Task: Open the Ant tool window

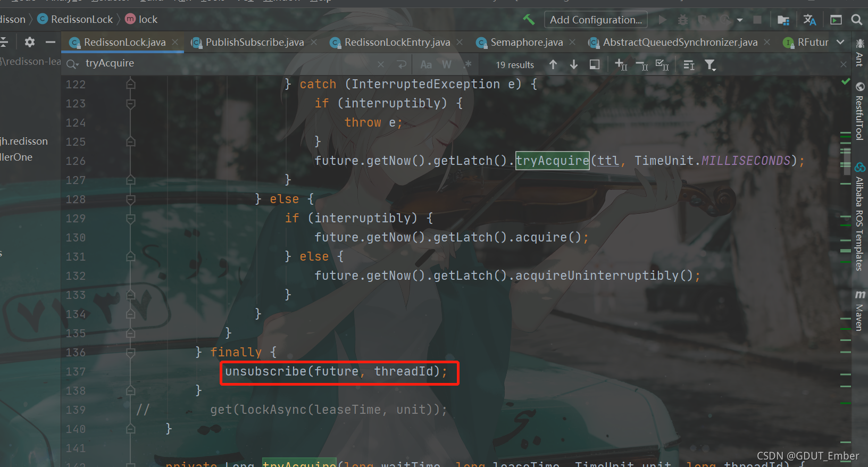Action: pos(859,52)
